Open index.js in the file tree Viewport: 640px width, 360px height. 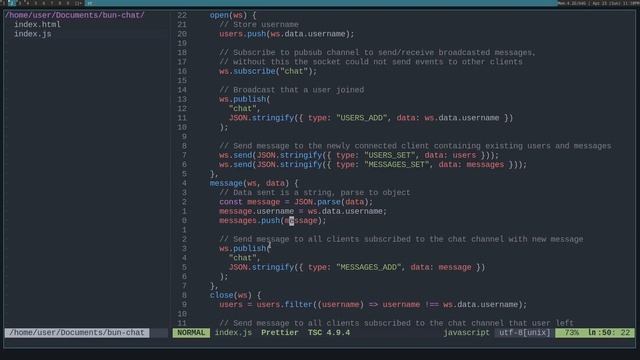[33, 34]
